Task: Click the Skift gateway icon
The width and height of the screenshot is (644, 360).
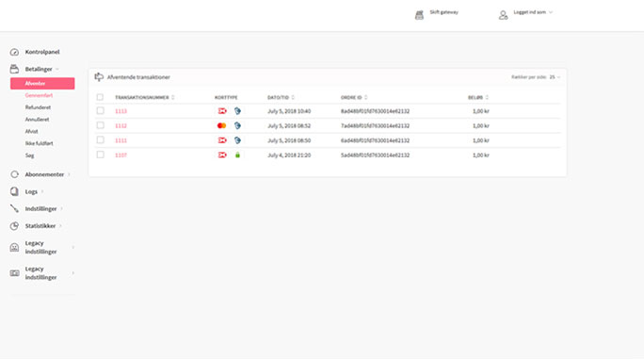Action: (x=419, y=15)
